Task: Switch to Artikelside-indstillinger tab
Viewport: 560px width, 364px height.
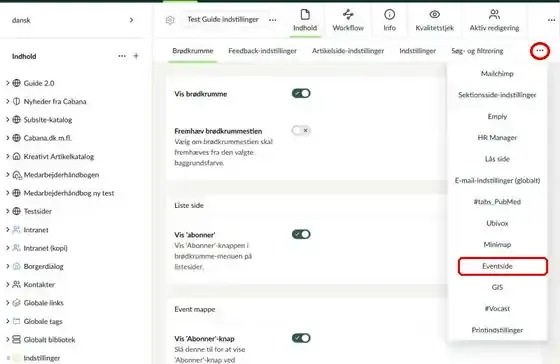Action: [348, 51]
